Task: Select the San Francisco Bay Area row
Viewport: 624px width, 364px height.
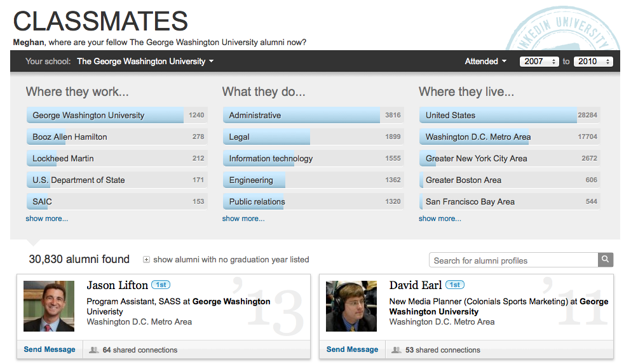Action: [510, 201]
